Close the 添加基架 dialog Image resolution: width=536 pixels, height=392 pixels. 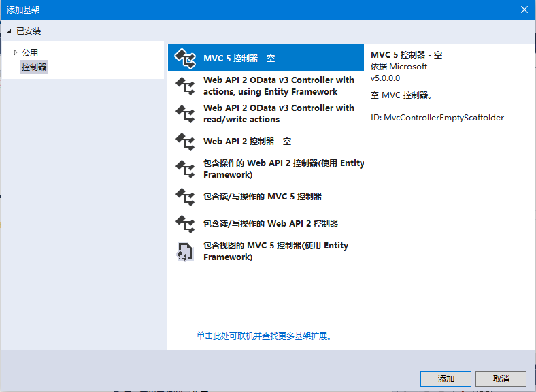pyautogui.click(x=524, y=10)
